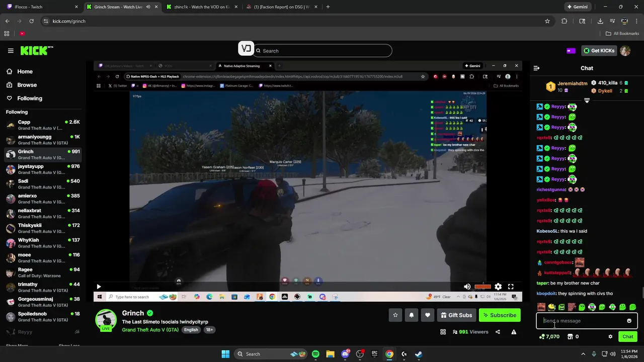Image resolution: width=644 pixels, height=362 pixels.
Task: Click Show Less in following list
Action: (x=69, y=345)
